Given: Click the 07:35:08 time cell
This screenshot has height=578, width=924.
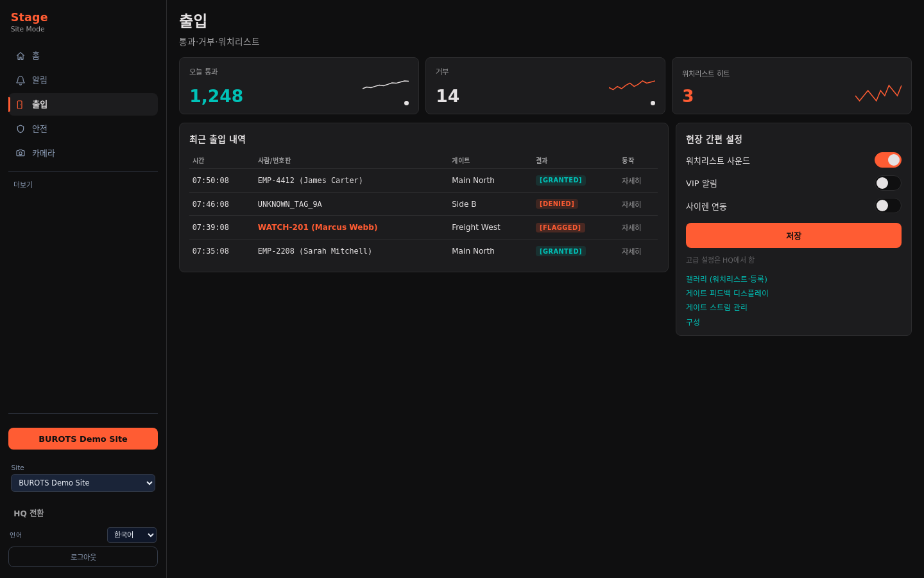Looking at the screenshot, I should 210,251.
